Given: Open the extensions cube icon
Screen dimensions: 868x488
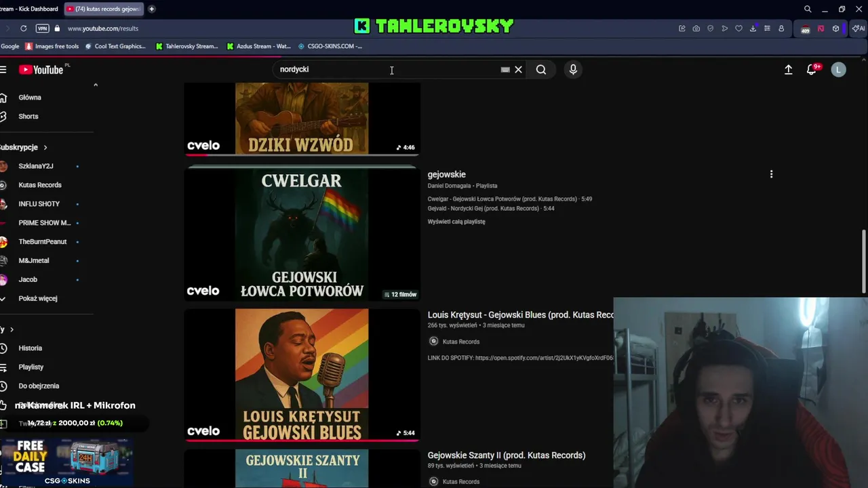Looking at the screenshot, I should pos(835,28).
